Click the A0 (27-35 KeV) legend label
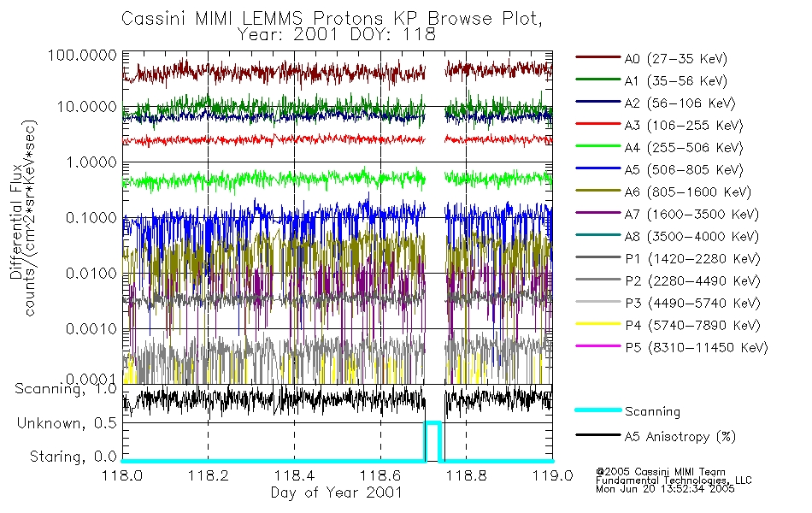The image size is (812, 513). tap(676, 59)
